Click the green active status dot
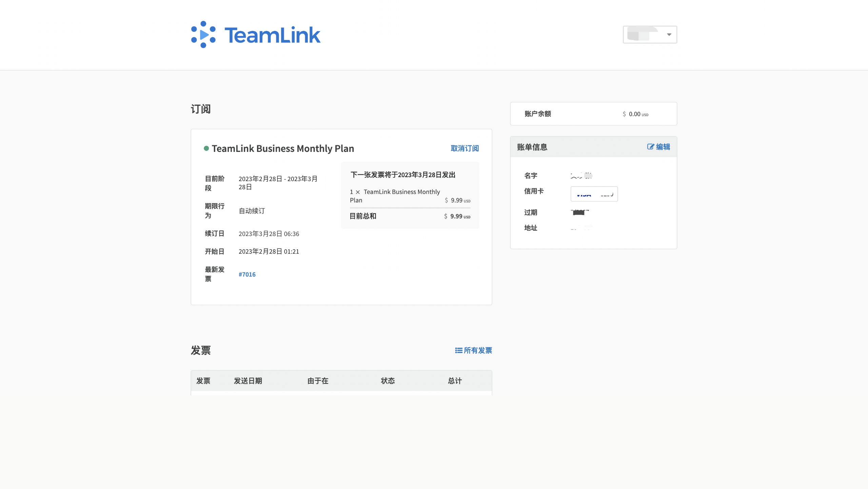Screen dimensions: 868x489 click(x=206, y=148)
